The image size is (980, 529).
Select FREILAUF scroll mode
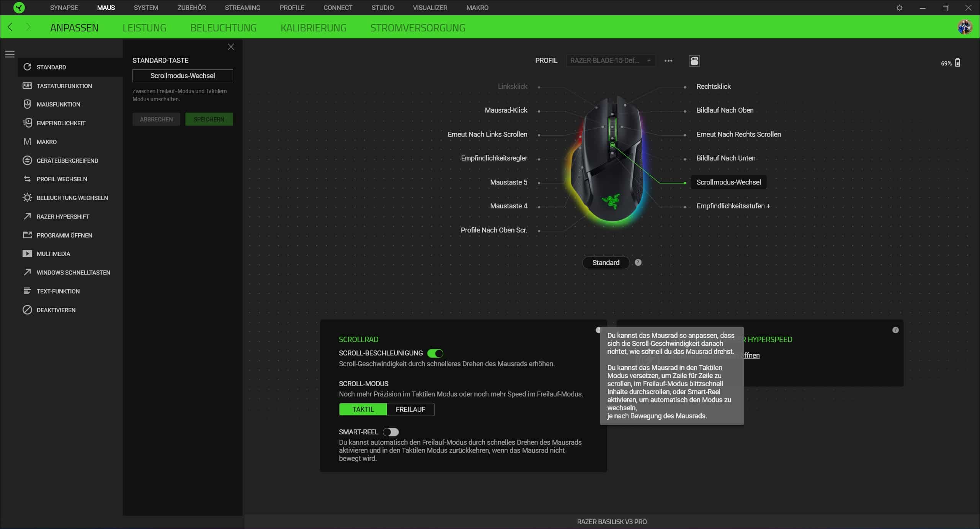(410, 409)
